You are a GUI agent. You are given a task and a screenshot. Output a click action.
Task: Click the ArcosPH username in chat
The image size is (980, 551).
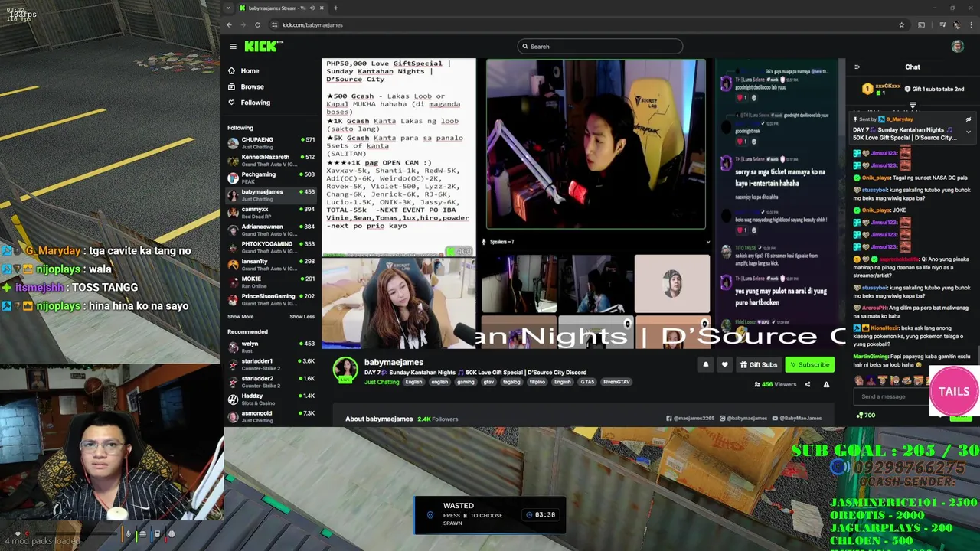(876, 308)
